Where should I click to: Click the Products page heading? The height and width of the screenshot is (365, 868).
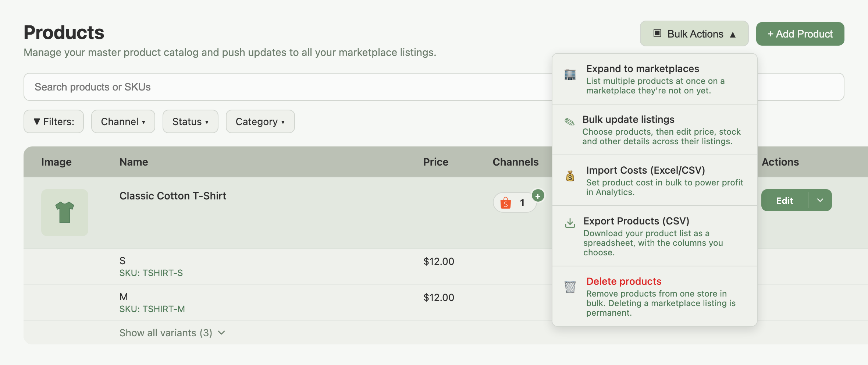[x=64, y=32]
